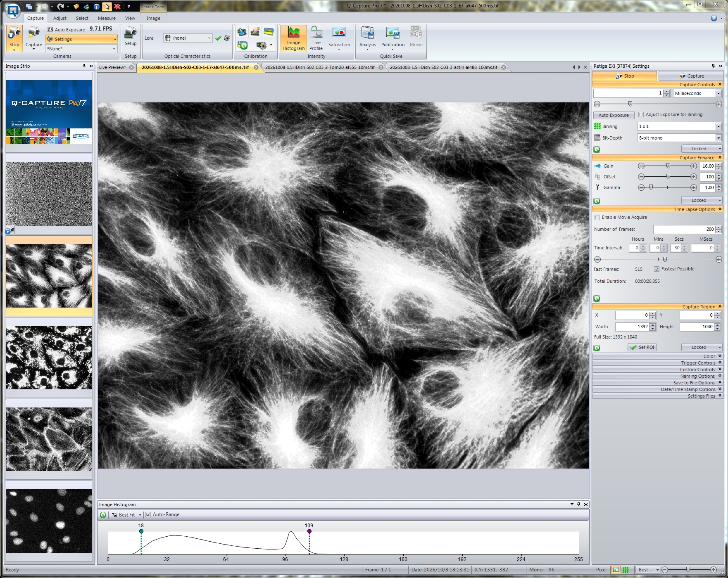728x578 pixels.
Task: Open the Live Preview document tab
Action: [x=112, y=67]
